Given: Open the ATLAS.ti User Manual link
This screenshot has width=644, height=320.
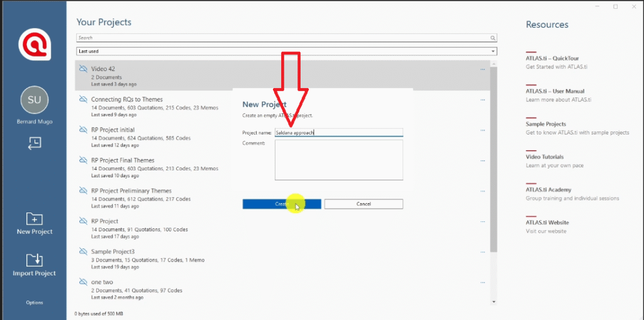Looking at the screenshot, I should point(555,91).
